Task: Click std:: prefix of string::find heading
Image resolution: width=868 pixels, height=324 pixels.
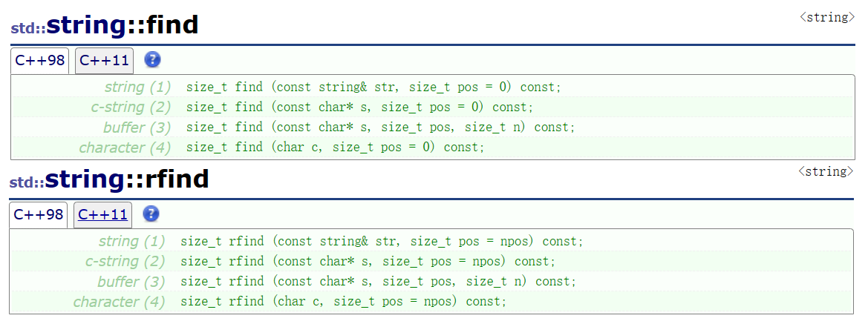Action: tap(28, 29)
